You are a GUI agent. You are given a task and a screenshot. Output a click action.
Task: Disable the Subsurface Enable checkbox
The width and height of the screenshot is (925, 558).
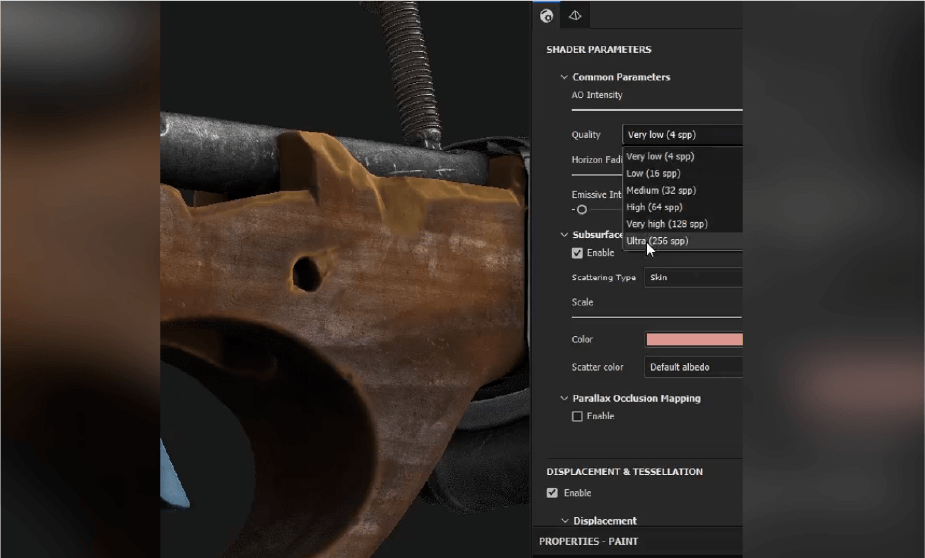click(x=577, y=253)
